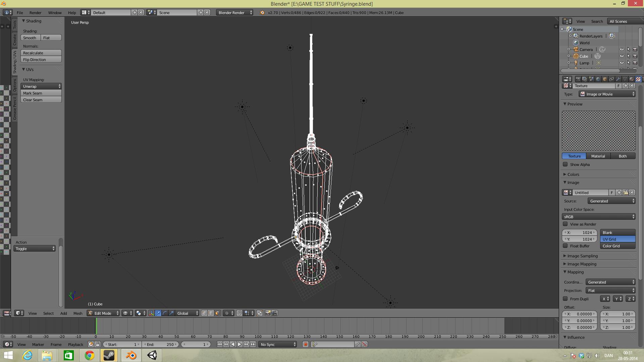The height and width of the screenshot is (362, 644).
Task: Open the Mesh menu in 3D view header
Action: point(78,313)
